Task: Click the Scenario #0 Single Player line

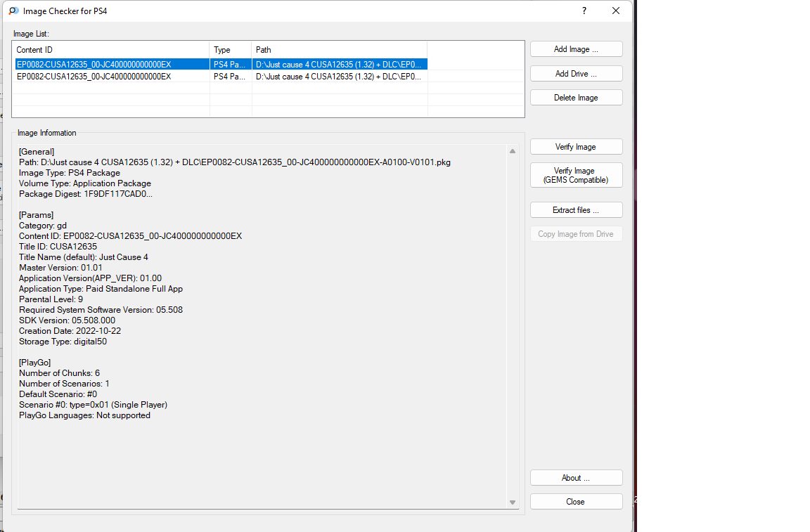Action: click(x=93, y=405)
